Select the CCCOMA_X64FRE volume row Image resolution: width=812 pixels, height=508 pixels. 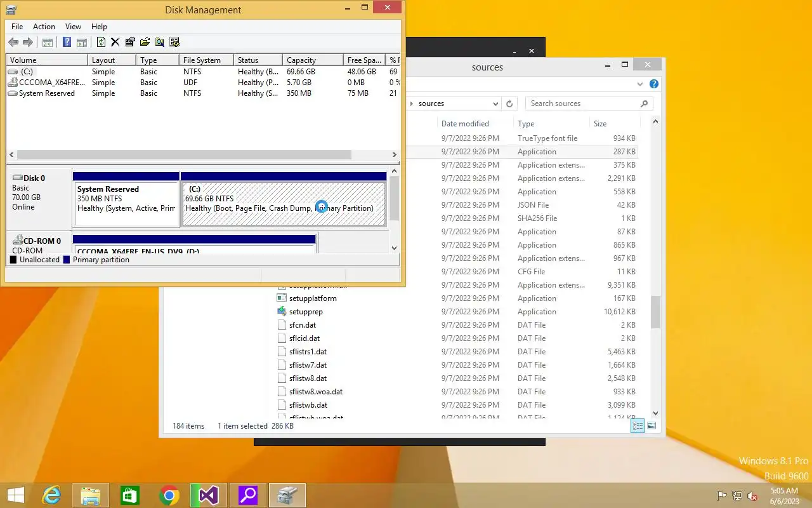(x=203, y=83)
